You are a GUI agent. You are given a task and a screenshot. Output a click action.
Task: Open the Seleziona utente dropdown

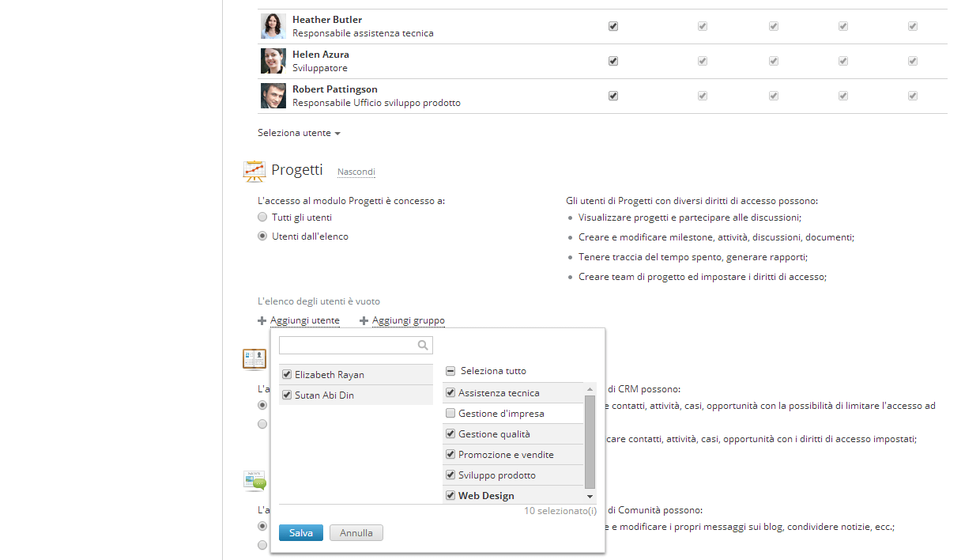pyautogui.click(x=299, y=133)
